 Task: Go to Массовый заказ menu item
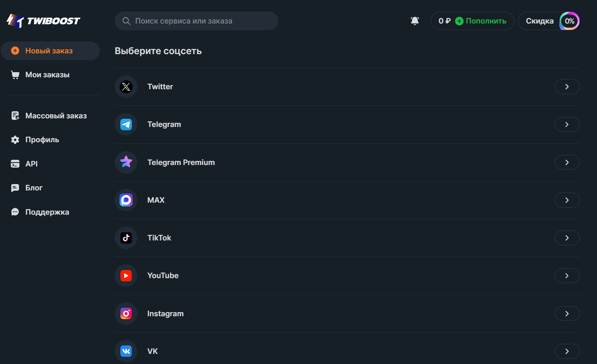pos(56,116)
